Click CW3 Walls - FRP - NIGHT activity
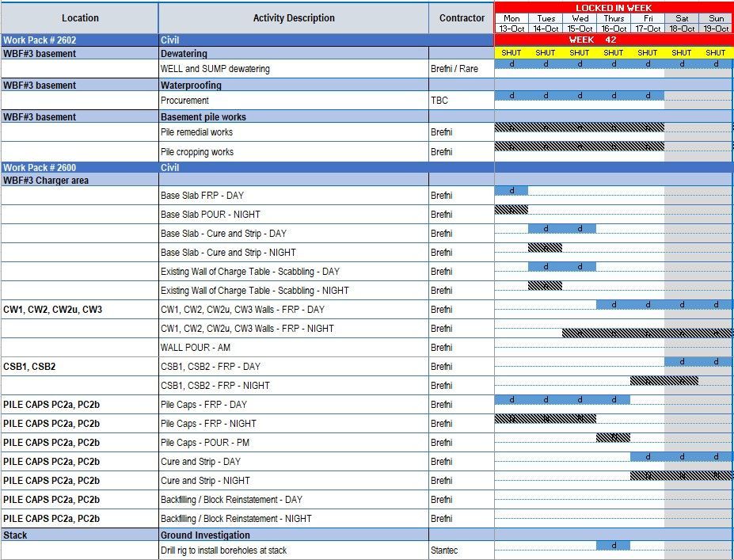 tap(294, 329)
